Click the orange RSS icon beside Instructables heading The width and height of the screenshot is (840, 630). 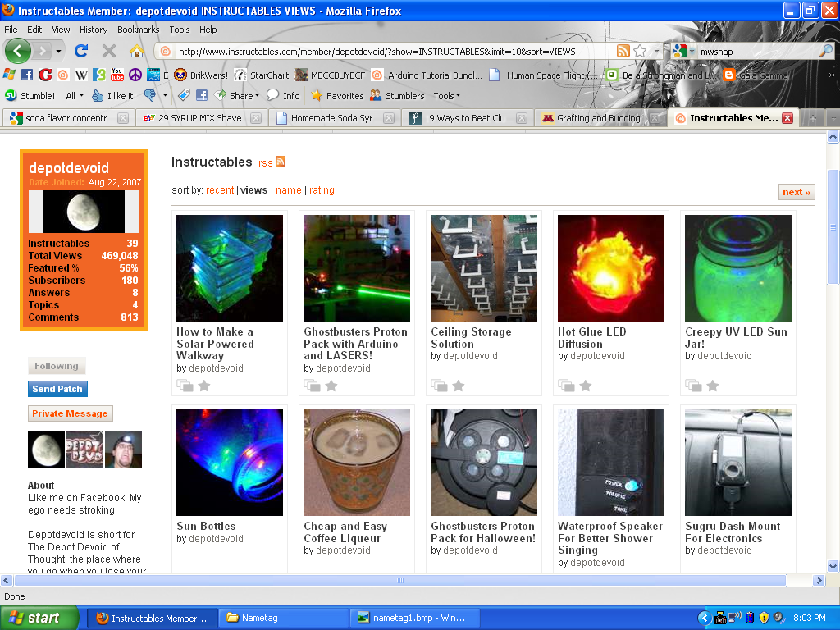281,162
